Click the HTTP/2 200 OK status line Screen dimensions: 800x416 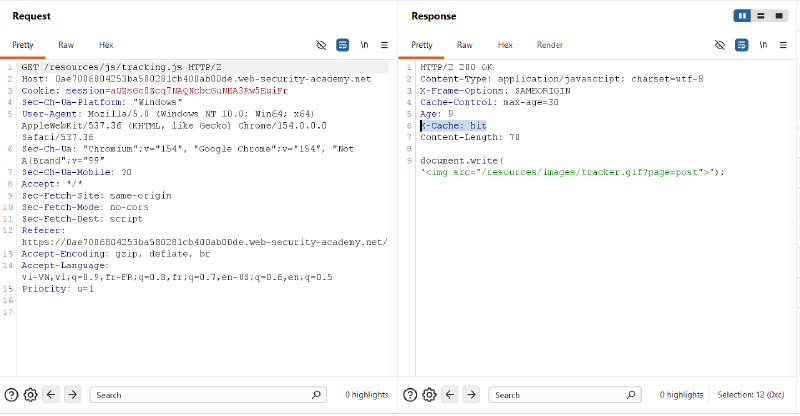pyautogui.click(x=457, y=67)
